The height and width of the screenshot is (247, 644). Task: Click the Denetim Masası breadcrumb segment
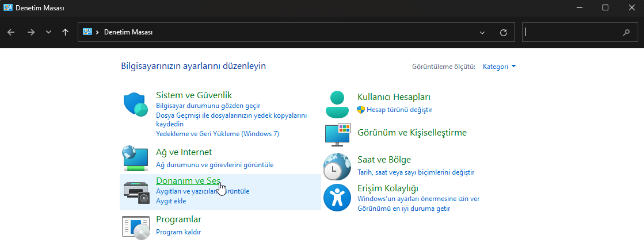[x=128, y=32]
